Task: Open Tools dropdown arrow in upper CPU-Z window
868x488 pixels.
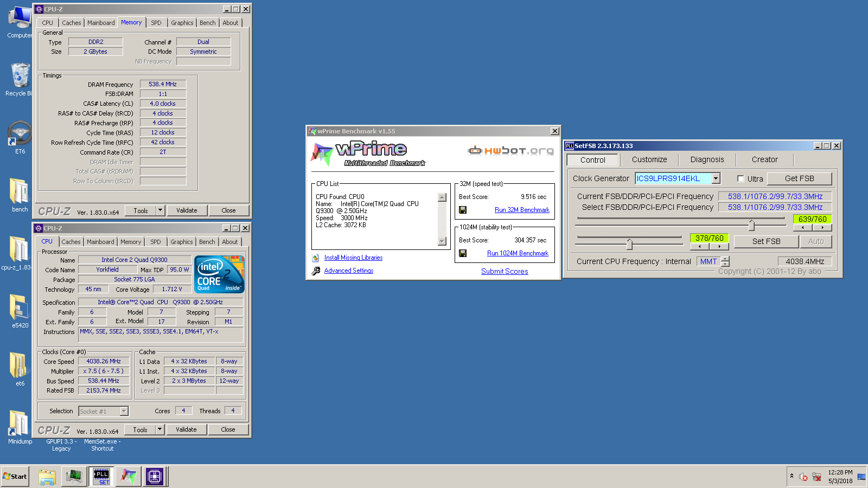Action: coord(161,210)
